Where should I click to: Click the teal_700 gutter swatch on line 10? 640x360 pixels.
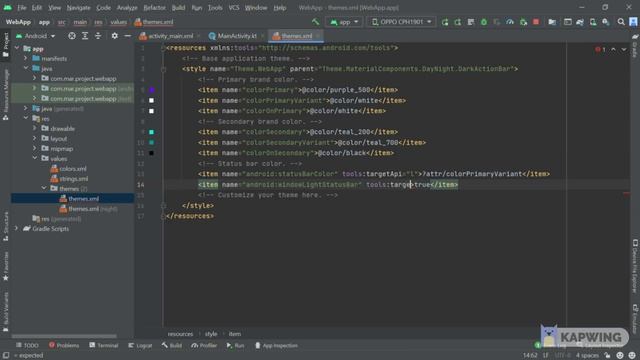click(x=151, y=142)
